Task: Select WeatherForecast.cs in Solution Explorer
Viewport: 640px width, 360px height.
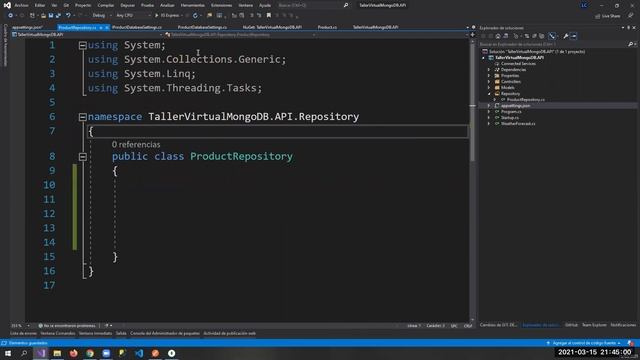Action: tap(518, 124)
